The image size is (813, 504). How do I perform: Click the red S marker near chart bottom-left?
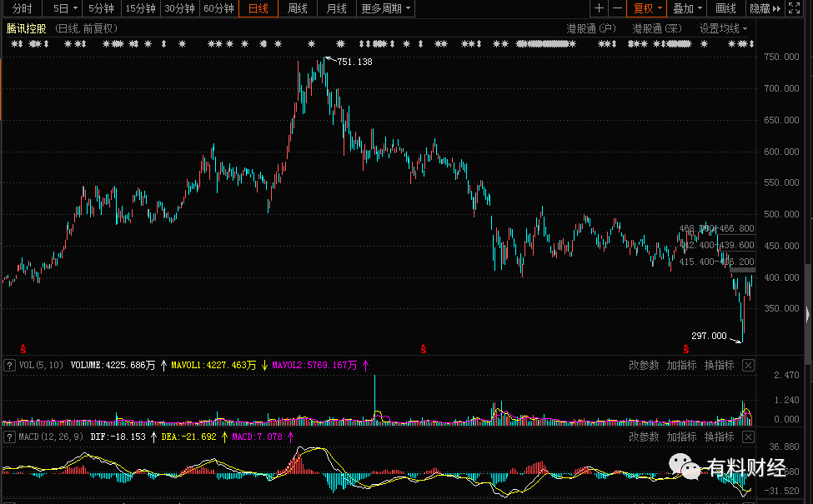point(23,349)
